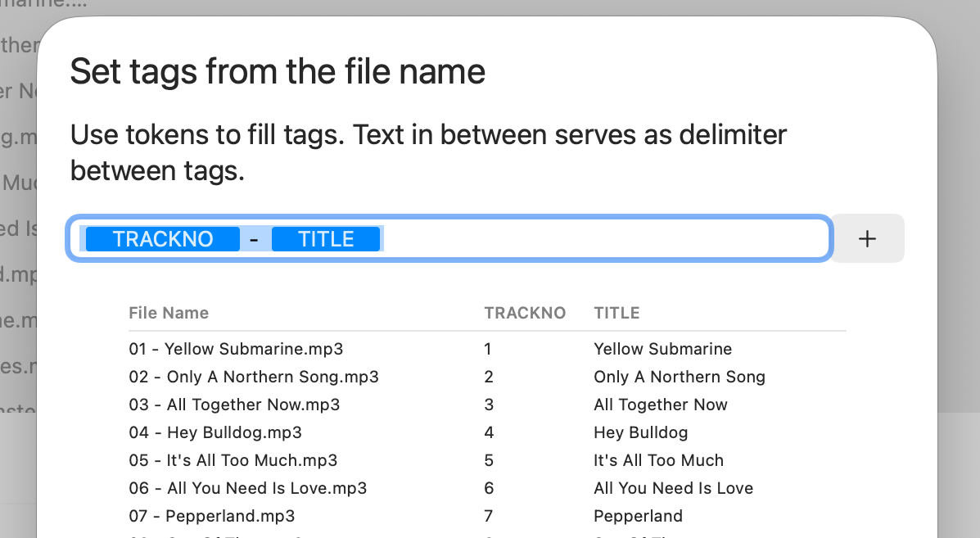The height and width of the screenshot is (538, 980).
Task: Click title cell 'Only A Northern Song'
Action: click(x=680, y=377)
